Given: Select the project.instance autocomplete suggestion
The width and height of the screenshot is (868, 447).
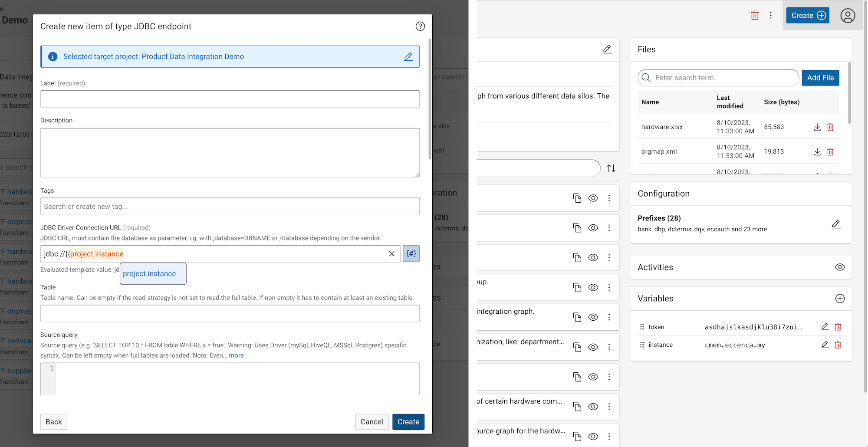Looking at the screenshot, I should [153, 274].
